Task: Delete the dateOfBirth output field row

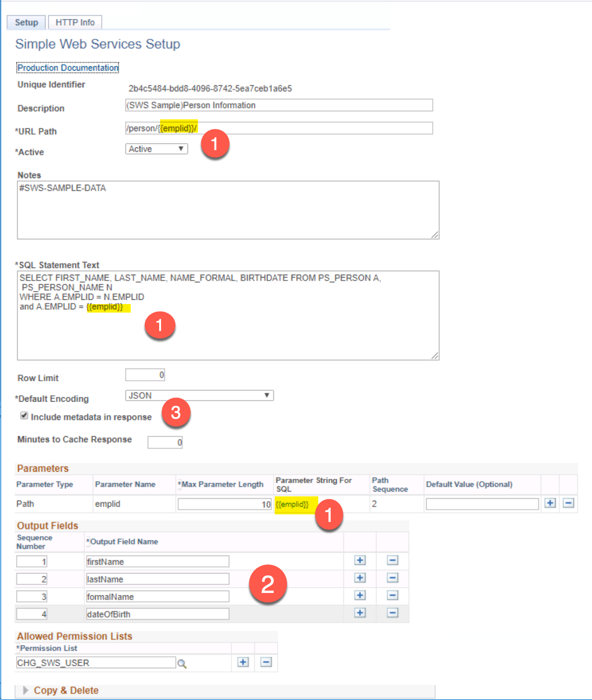Action: pyautogui.click(x=393, y=613)
